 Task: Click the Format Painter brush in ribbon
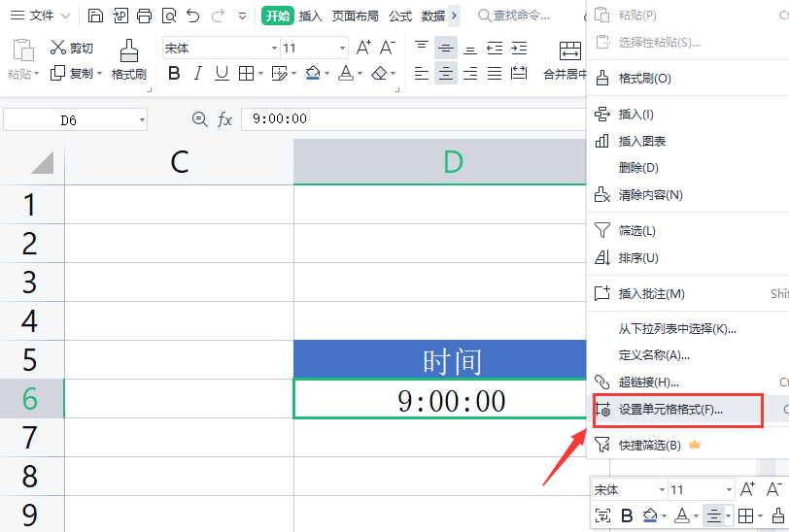[x=129, y=50]
